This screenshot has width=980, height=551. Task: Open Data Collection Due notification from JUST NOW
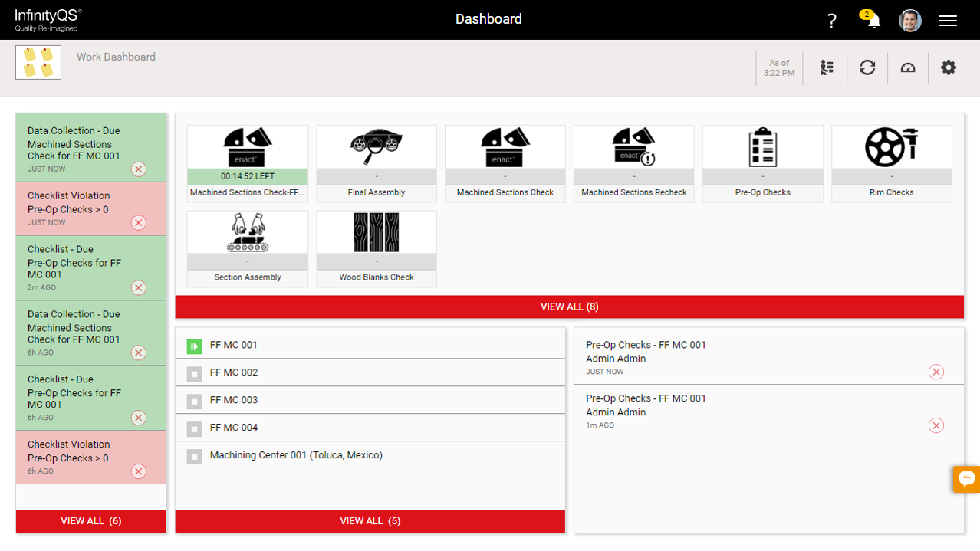pos(91,148)
